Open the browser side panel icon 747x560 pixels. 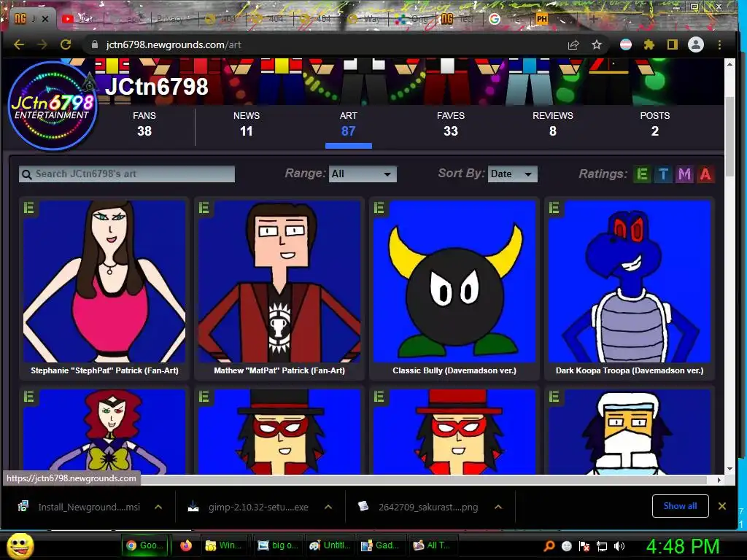(x=672, y=44)
